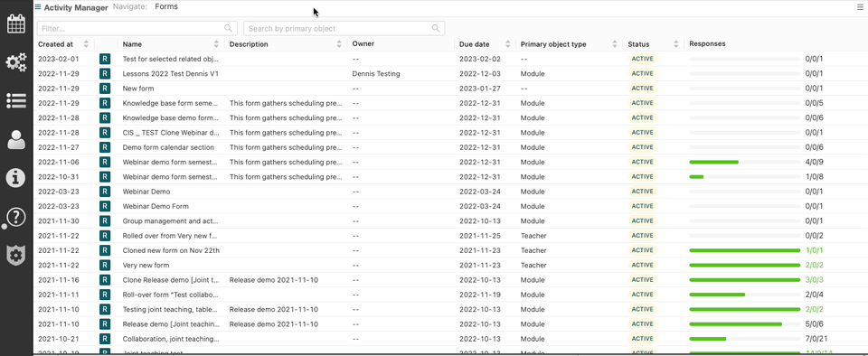Image resolution: width=868 pixels, height=356 pixels.
Task: Click the R icon for Demo form calendar section
Action: tap(105, 147)
